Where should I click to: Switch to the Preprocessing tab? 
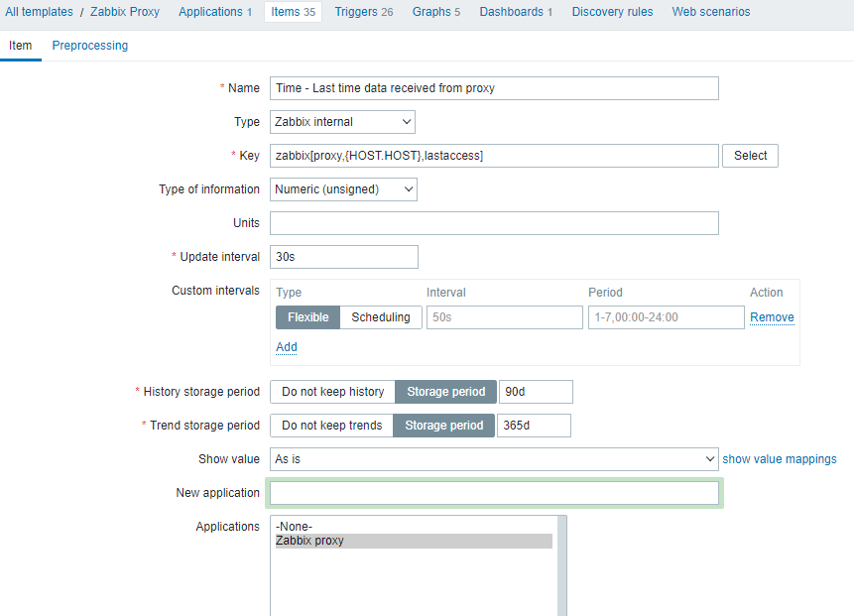coord(90,46)
